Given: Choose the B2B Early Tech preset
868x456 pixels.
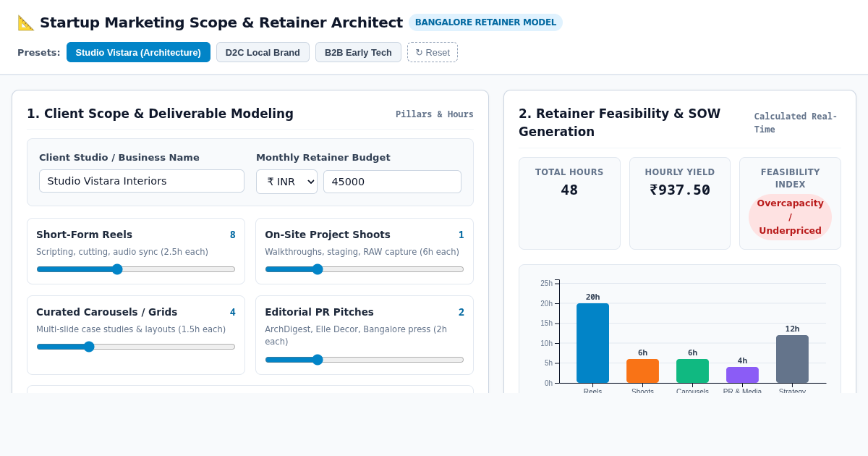Looking at the screenshot, I should 358,52.
